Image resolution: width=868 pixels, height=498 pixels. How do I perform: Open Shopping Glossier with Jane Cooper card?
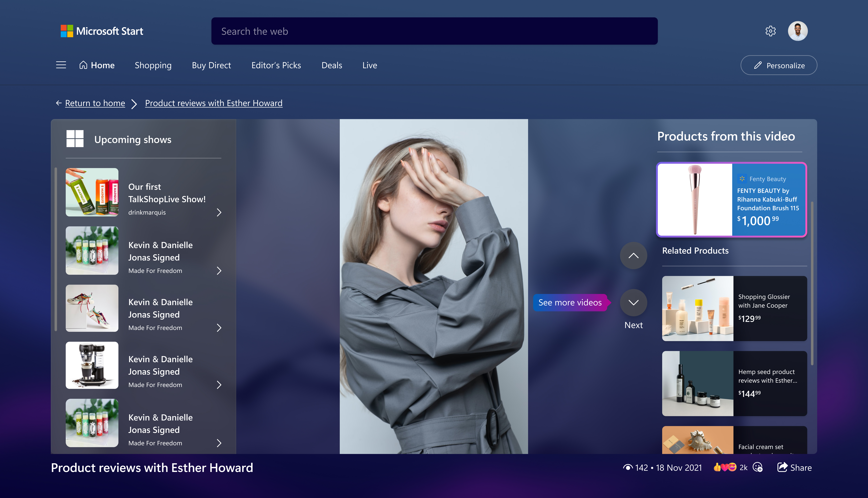(734, 308)
